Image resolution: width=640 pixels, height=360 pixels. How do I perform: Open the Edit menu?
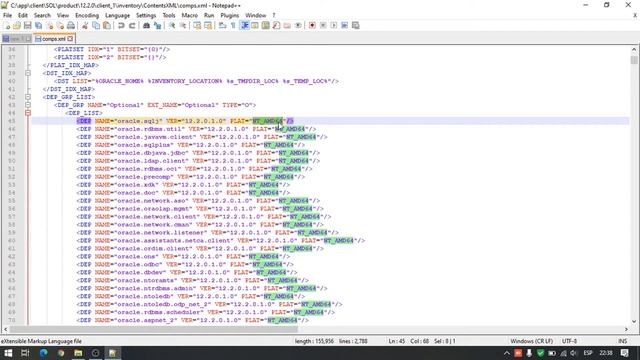click(23, 15)
